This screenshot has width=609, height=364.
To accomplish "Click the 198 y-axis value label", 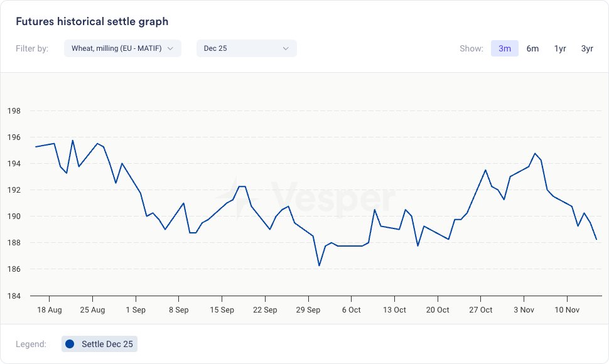I will pyautogui.click(x=13, y=111).
